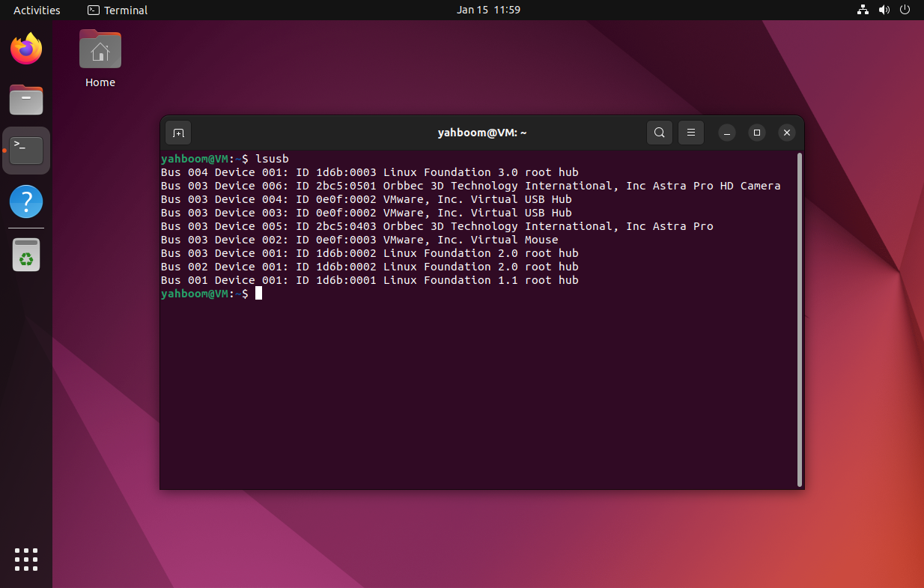Click the terminal cursor at the last prompt
924x588 pixels.
(259, 294)
